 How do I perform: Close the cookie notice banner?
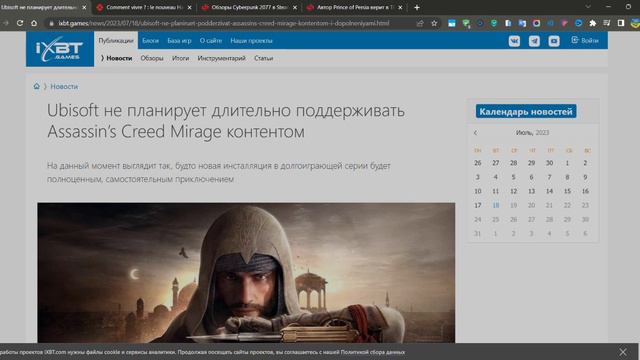pos(622,352)
